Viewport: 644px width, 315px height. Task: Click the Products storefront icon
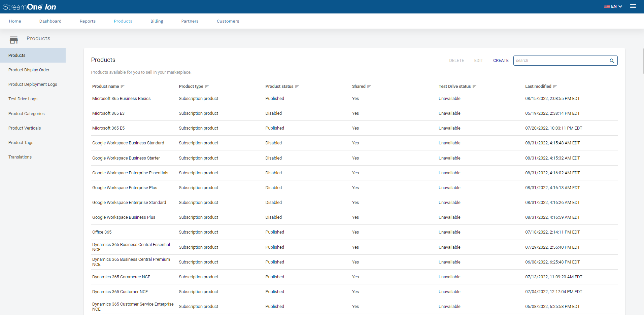pyautogui.click(x=14, y=40)
